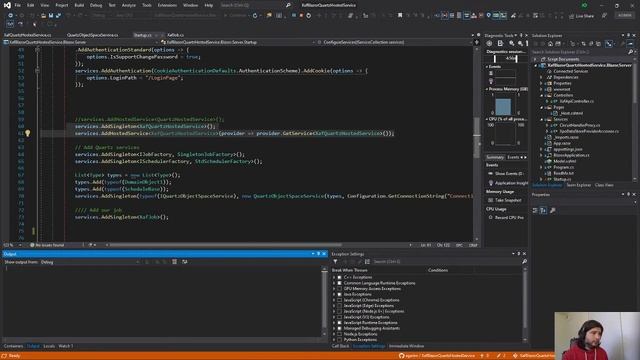Toggle JavaScript (Chrome) Exceptions checkbox
This screenshot has height=360, width=640.
click(340, 300)
